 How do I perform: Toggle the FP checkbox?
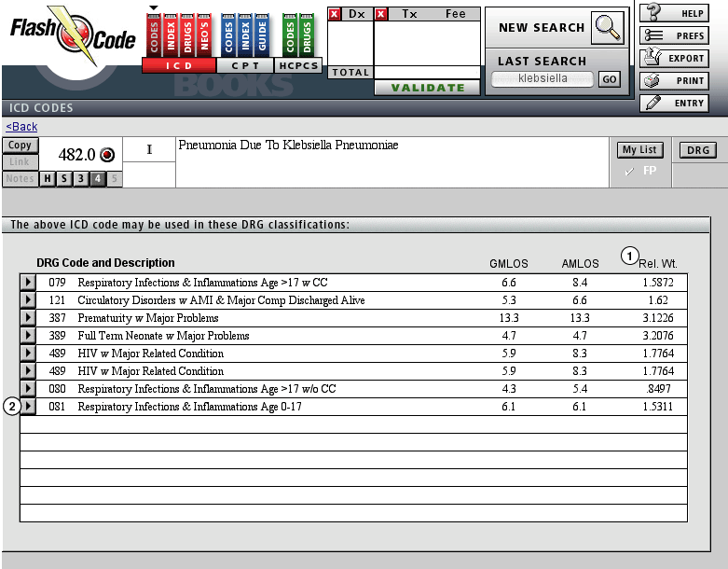(x=629, y=172)
